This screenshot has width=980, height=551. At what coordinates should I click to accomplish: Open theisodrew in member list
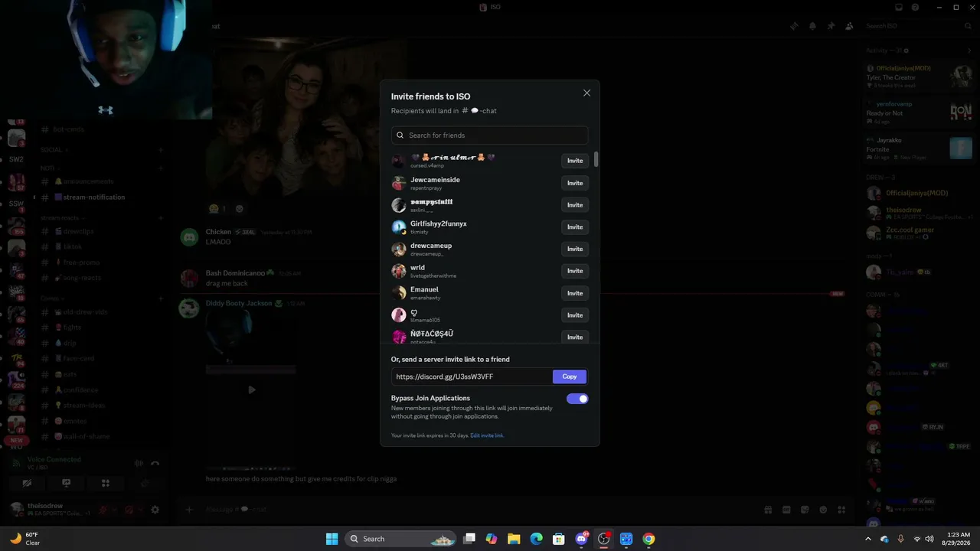(917, 213)
